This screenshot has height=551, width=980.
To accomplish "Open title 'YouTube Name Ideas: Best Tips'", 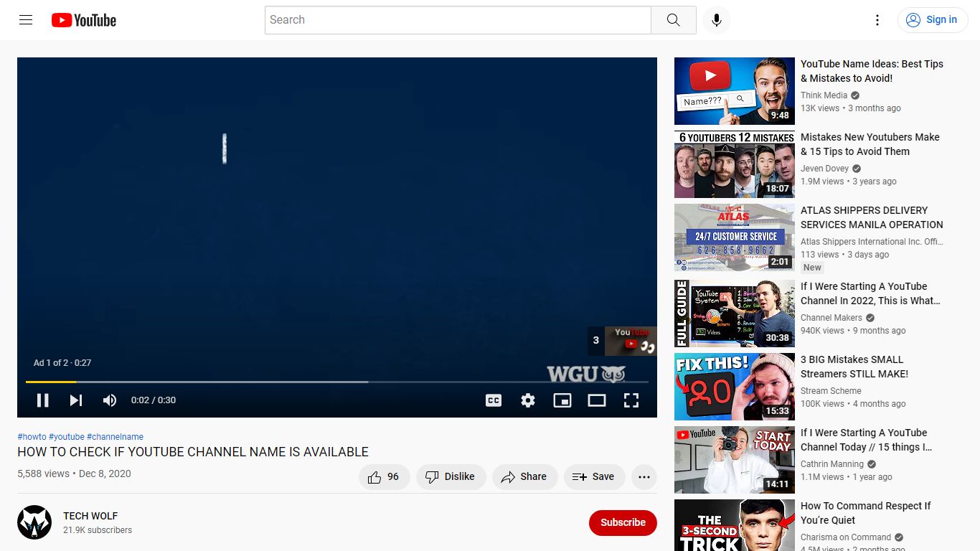I will coord(872,71).
